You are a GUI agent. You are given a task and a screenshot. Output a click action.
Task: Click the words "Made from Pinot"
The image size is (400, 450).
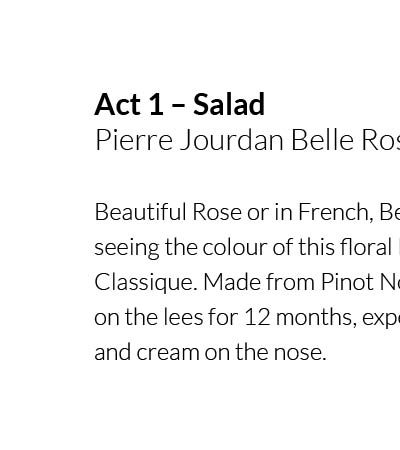pos(287,282)
